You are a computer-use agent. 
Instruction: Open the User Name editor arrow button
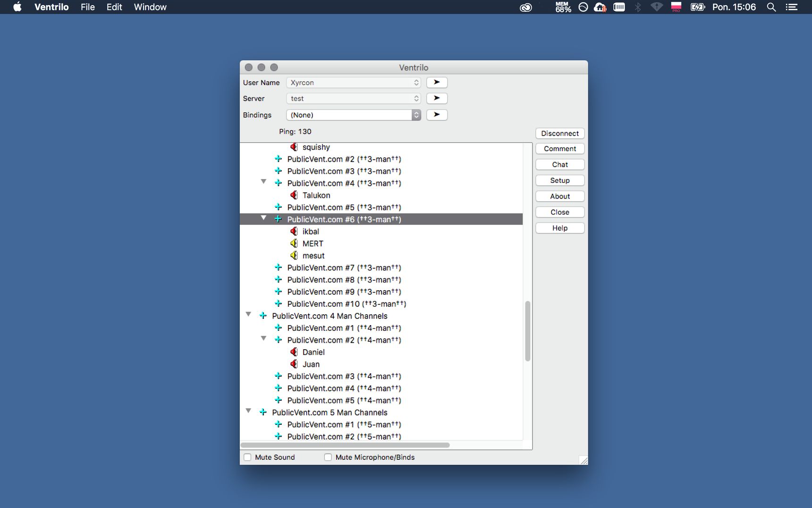437,82
